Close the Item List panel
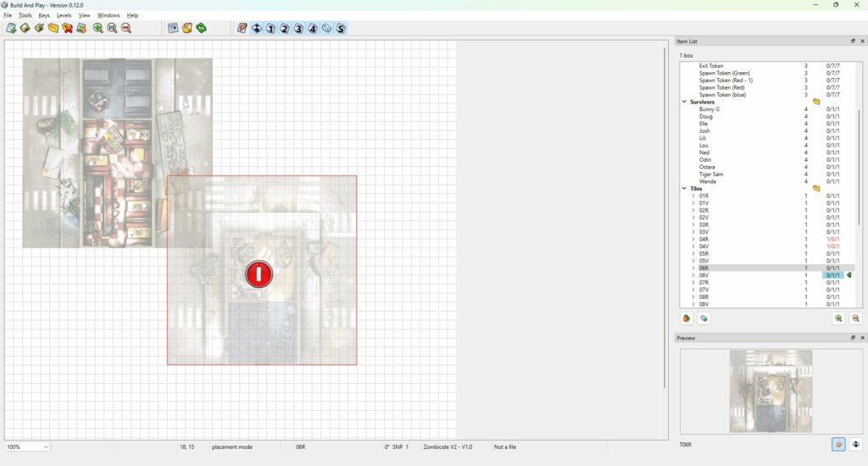This screenshot has height=466, width=868. (x=862, y=41)
